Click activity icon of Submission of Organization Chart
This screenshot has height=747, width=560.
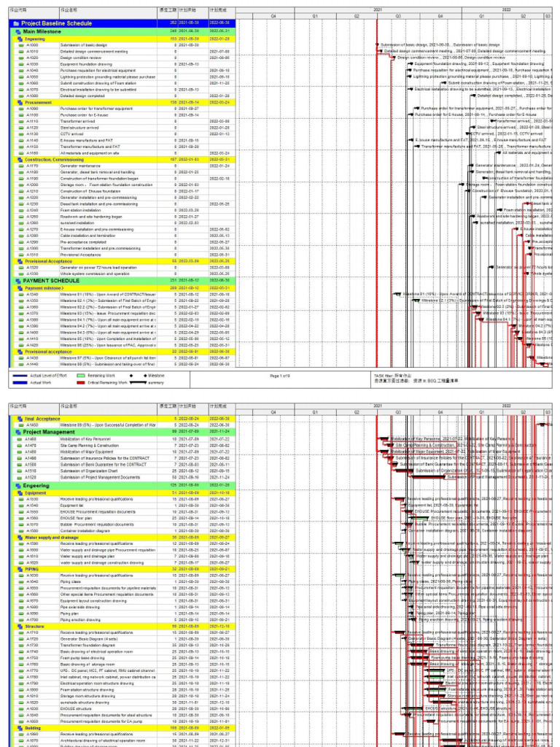tap(21, 471)
